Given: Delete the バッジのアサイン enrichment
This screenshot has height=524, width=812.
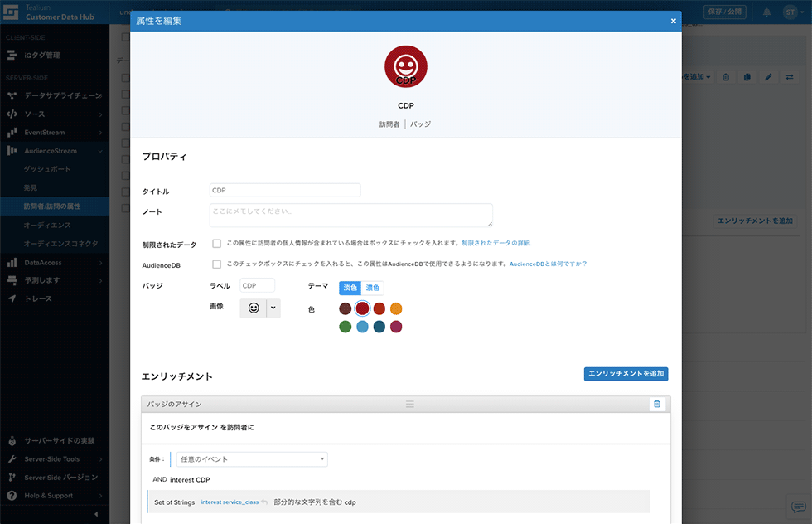Looking at the screenshot, I should [x=657, y=405].
